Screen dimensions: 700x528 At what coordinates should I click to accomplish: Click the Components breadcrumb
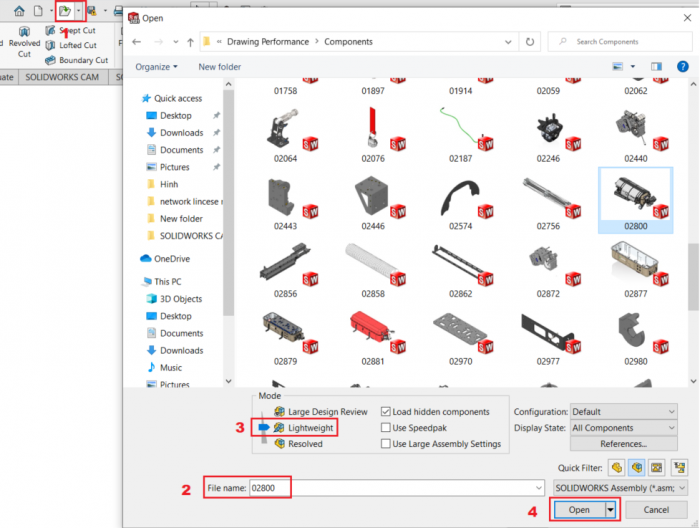point(348,42)
